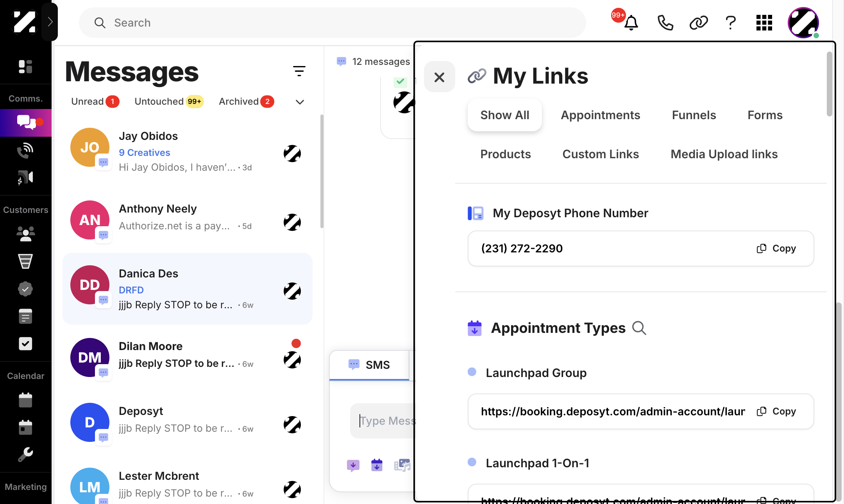Open calendar icon in sidebar
The image size is (844, 504).
(x=25, y=400)
